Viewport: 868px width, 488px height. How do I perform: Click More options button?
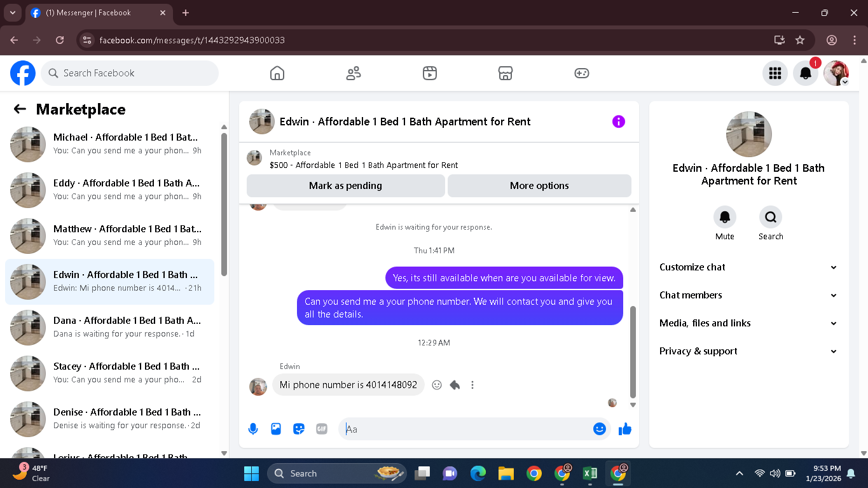pos(539,186)
